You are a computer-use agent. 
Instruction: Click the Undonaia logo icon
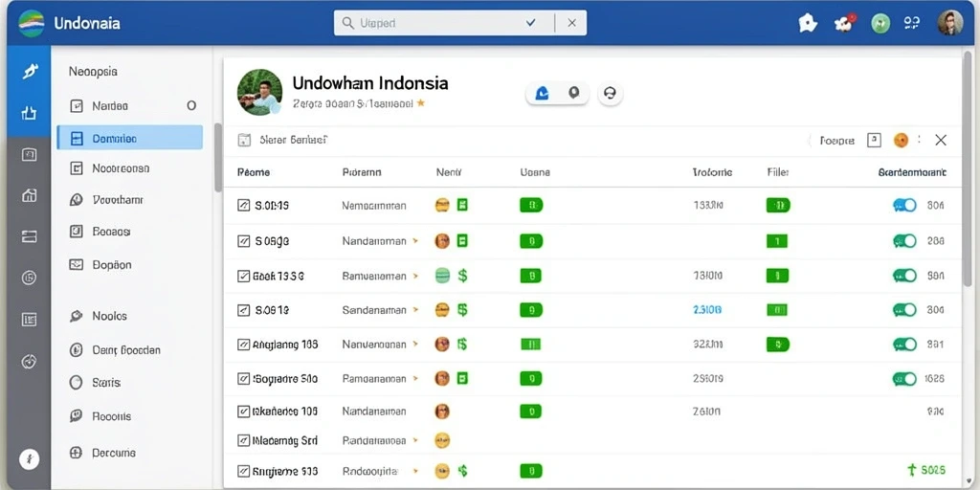click(x=32, y=23)
